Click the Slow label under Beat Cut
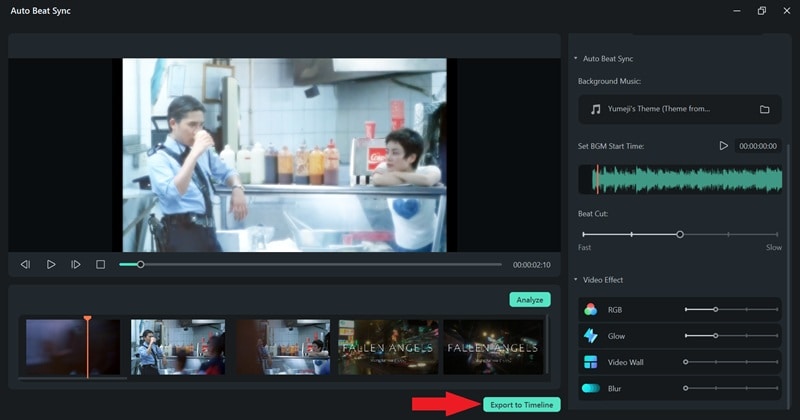Image resolution: width=800 pixels, height=420 pixels. [x=773, y=248]
